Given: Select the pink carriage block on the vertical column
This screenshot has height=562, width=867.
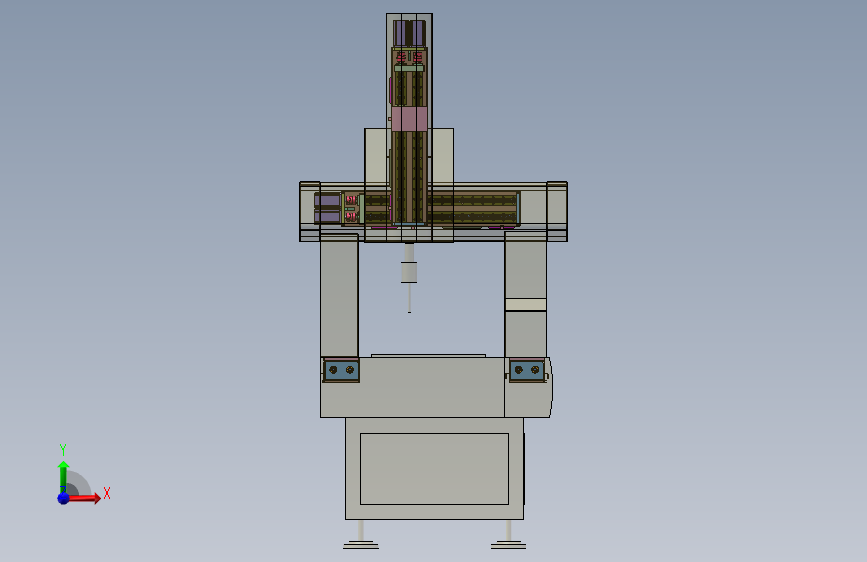Looking at the screenshot, I should click(x=409, y=119).
